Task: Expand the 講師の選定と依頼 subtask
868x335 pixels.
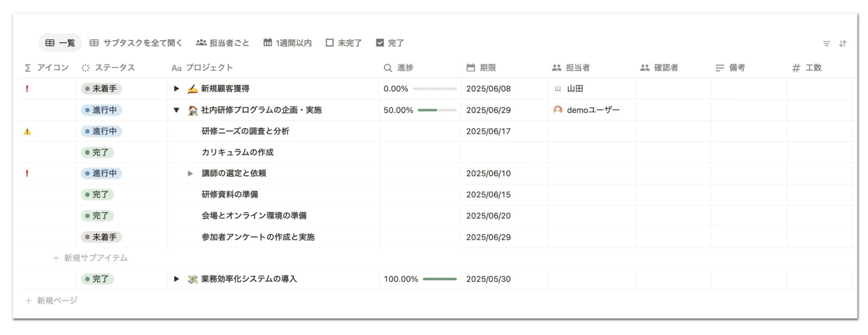Action: pyautogui.click(x=190, y=173)
